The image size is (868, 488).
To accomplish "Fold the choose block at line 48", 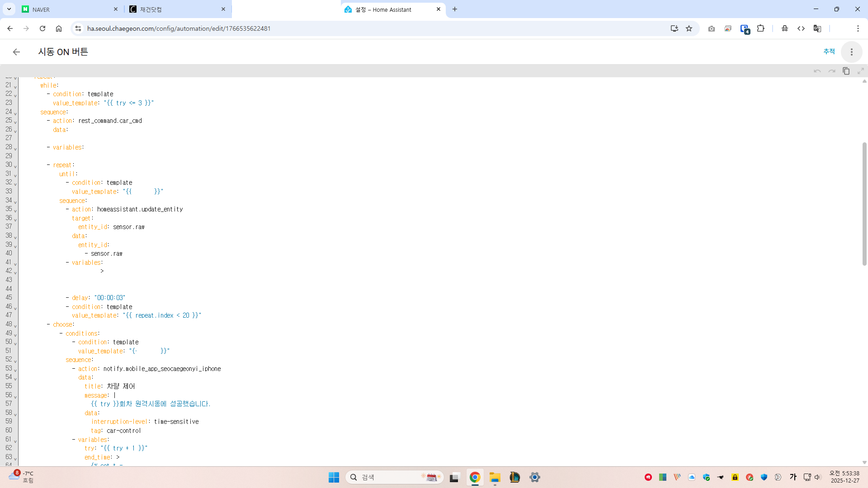I will 15,326.
